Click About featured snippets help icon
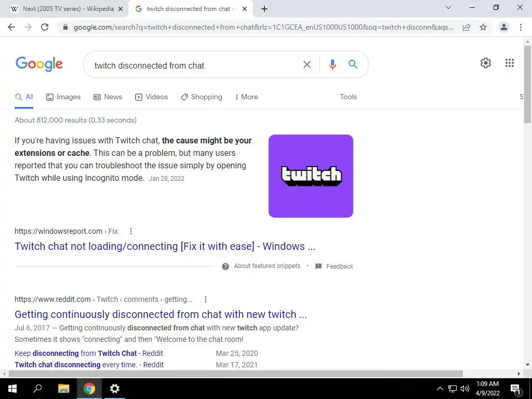This screenshot has width=532, height=399. (x=225, y=267)
